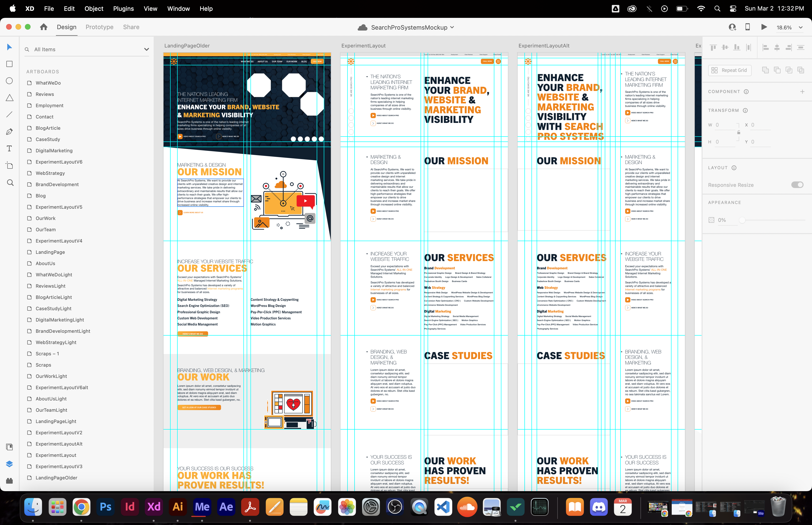Select the ExperimentLayoutV6 artboard in list
812x525 pixels.
point(59,162)
